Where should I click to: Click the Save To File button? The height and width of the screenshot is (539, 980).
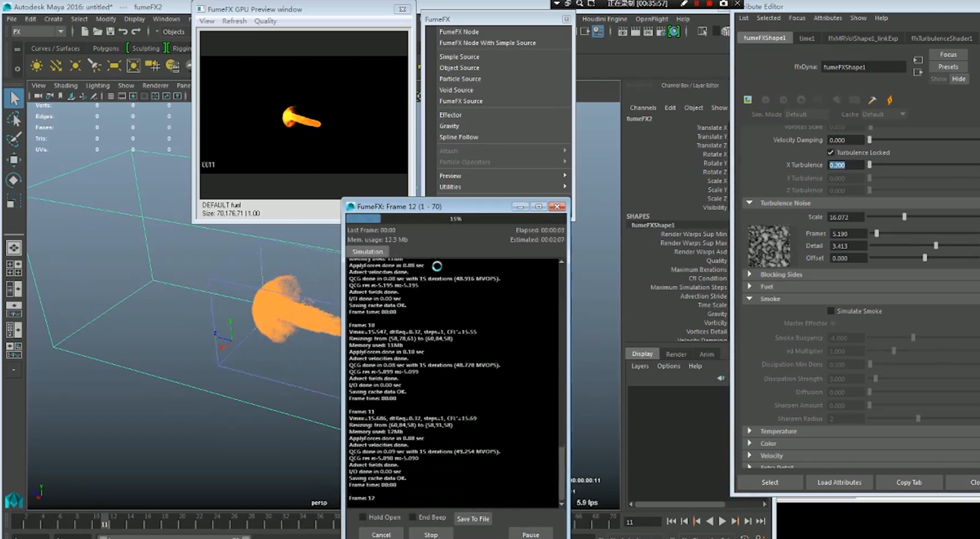[473, 519]
